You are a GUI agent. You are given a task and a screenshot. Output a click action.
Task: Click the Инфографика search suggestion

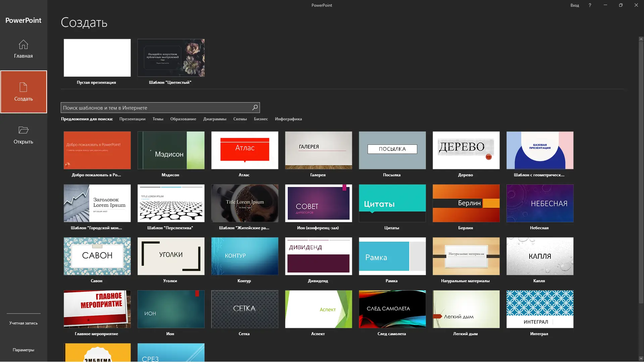click(x=288, y=119)
